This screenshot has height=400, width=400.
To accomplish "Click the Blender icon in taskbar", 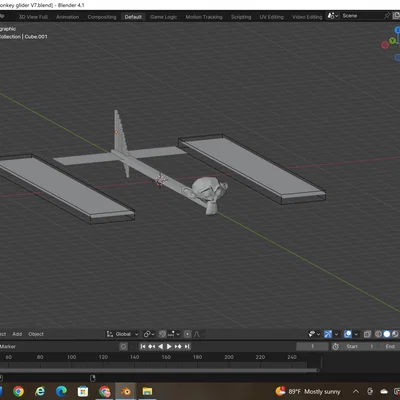I will click(126, 391).
